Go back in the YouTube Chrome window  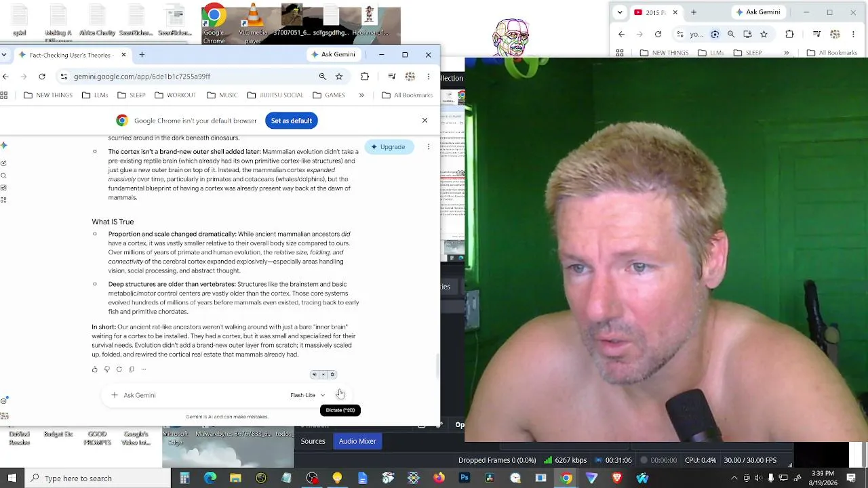[621, 34]
